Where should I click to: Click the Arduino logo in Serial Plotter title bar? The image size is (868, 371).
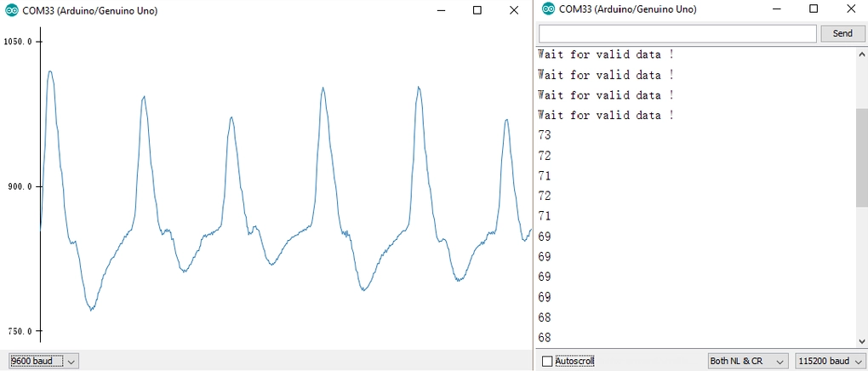(11, 10)
